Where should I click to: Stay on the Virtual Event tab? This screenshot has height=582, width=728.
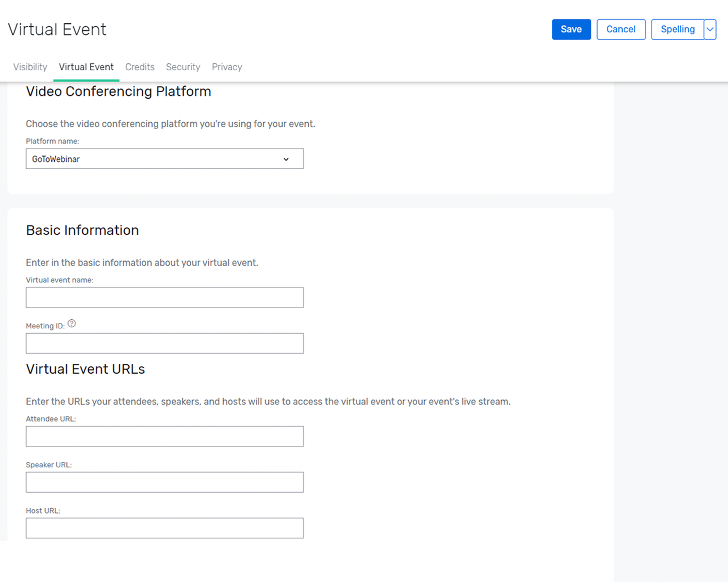click(86, 67)
